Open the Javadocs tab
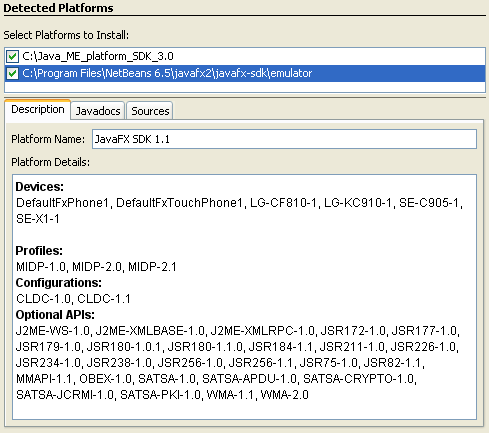The image size is (489, 433). click(x=98, y=111)
